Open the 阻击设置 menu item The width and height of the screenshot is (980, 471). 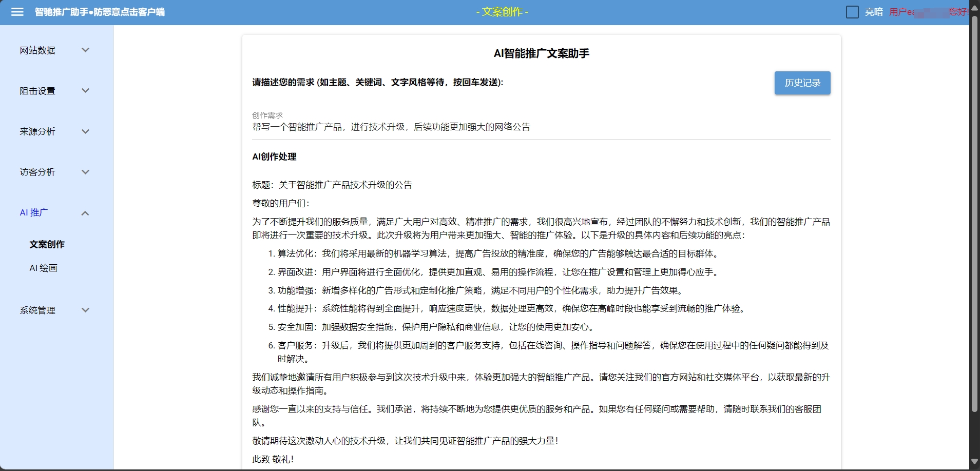[37, 91]
